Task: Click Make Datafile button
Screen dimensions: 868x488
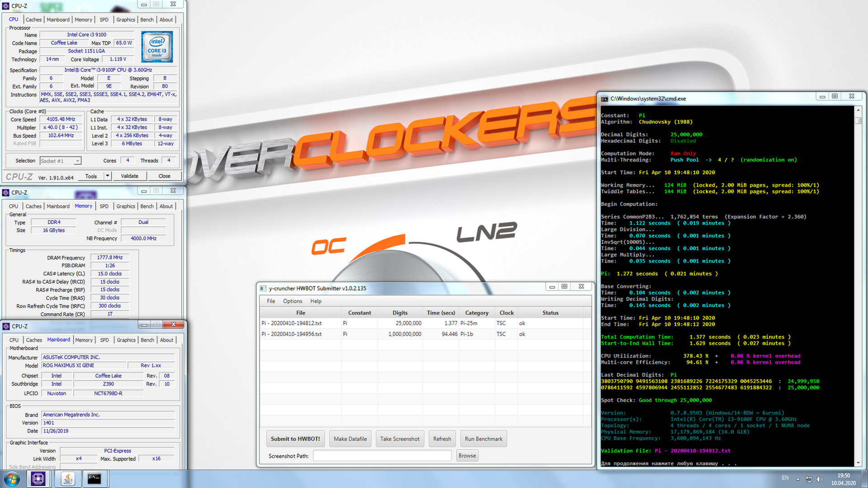Action: click(x=350, y=439)
